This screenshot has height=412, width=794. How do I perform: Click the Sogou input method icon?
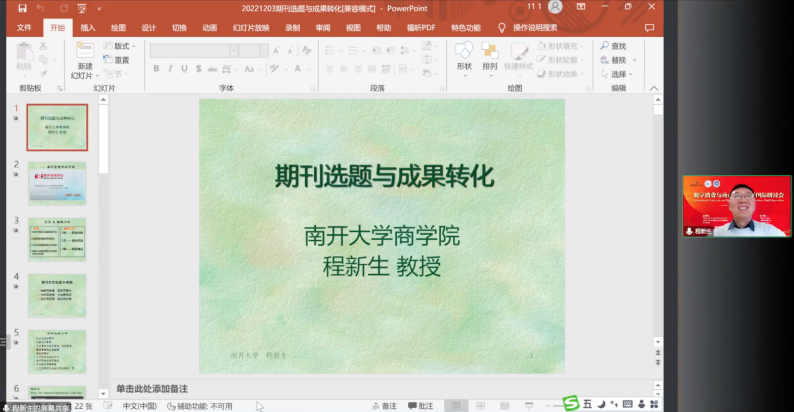click(x=569, y=404)
